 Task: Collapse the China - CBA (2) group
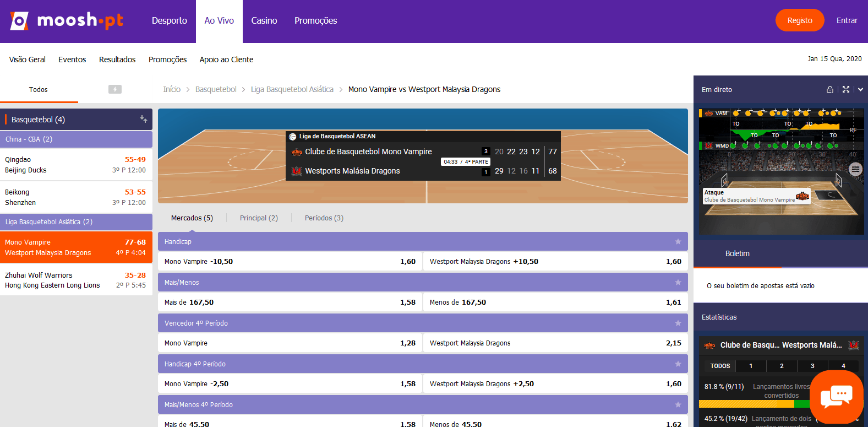coord(76,139)
